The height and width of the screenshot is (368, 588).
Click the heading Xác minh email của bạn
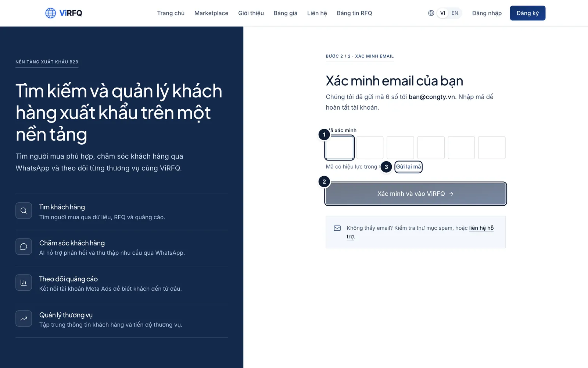[394, 81]
